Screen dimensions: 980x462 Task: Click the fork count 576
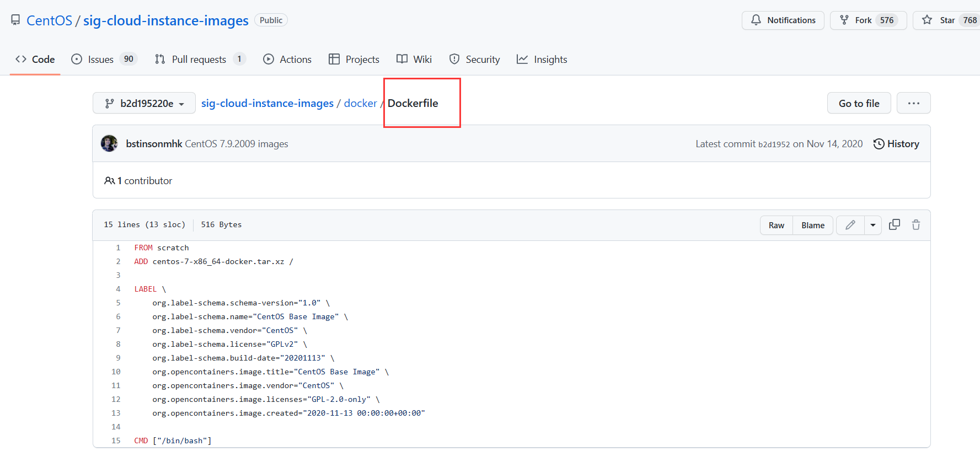point(887,20)
